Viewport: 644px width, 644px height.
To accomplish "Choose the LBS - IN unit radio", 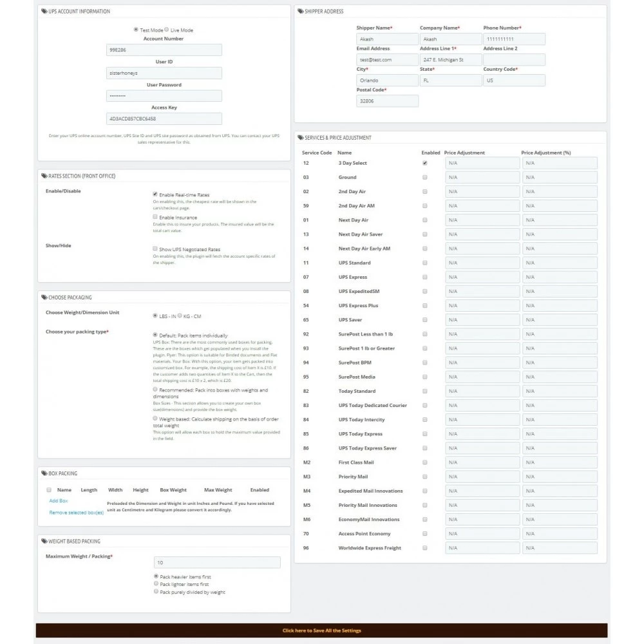I will point(155,316).
